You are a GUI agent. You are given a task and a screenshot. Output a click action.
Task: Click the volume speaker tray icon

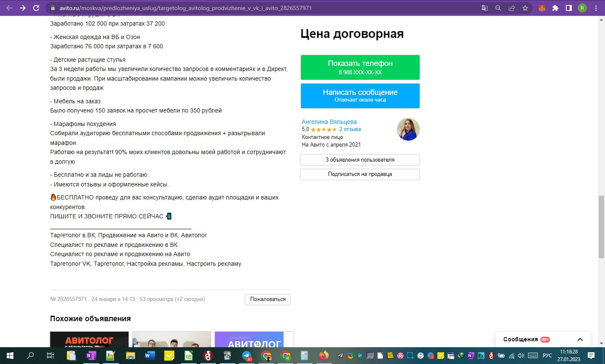click(521, 356)
